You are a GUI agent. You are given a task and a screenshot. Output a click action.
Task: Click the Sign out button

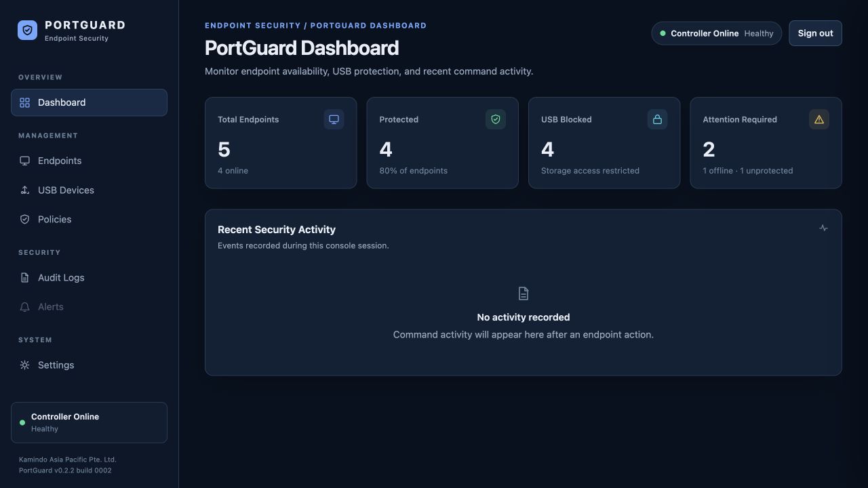pos(815,33)
